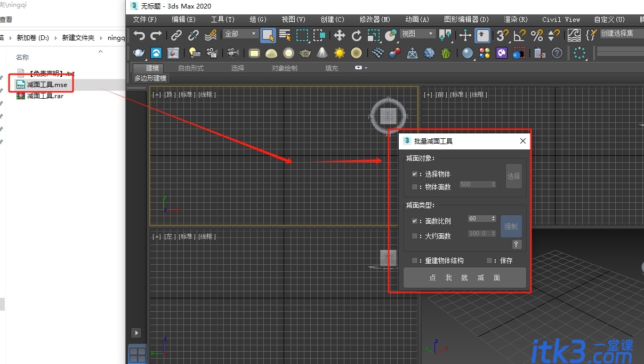Open the [线框] shading menu in 顶 viewport
Image resolution: width=644 pixels, height=364 pixels.
point(207,94)
